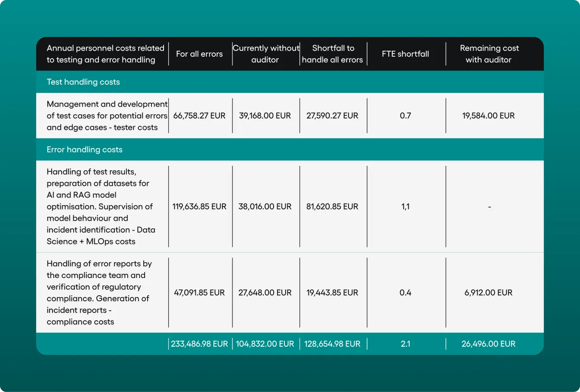The height and width of the screenshot is (392, 580).
Task: Click the value 19,443.85 EUR
Action: (332, 293)
